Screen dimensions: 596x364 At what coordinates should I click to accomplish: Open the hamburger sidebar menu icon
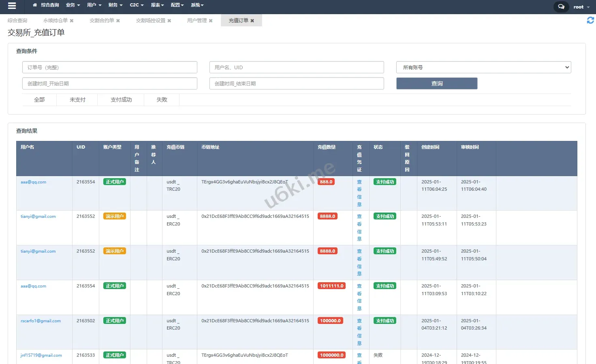click(x=12, y=6)
